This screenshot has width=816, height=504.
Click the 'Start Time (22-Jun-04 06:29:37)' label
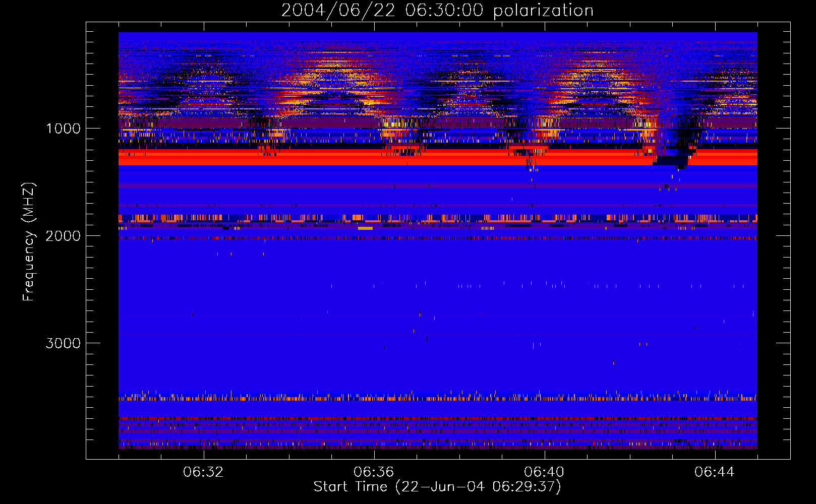click(x=437, y=487)
